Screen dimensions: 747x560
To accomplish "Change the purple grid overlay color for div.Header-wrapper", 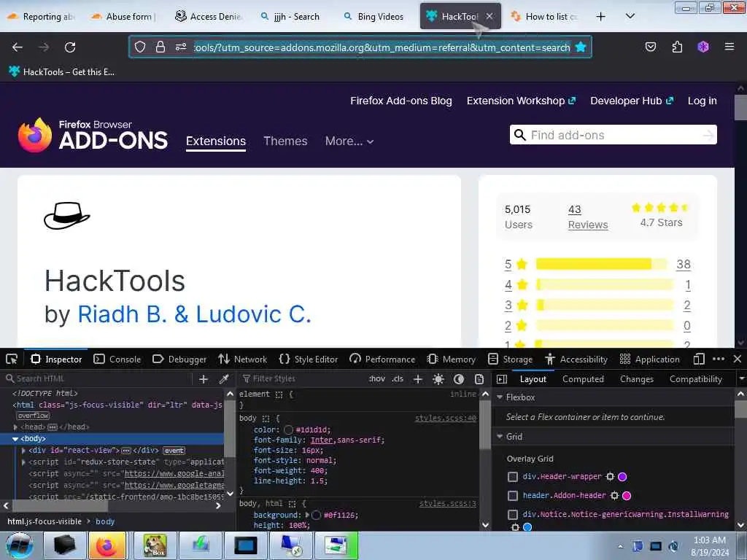I will point(622,477).
